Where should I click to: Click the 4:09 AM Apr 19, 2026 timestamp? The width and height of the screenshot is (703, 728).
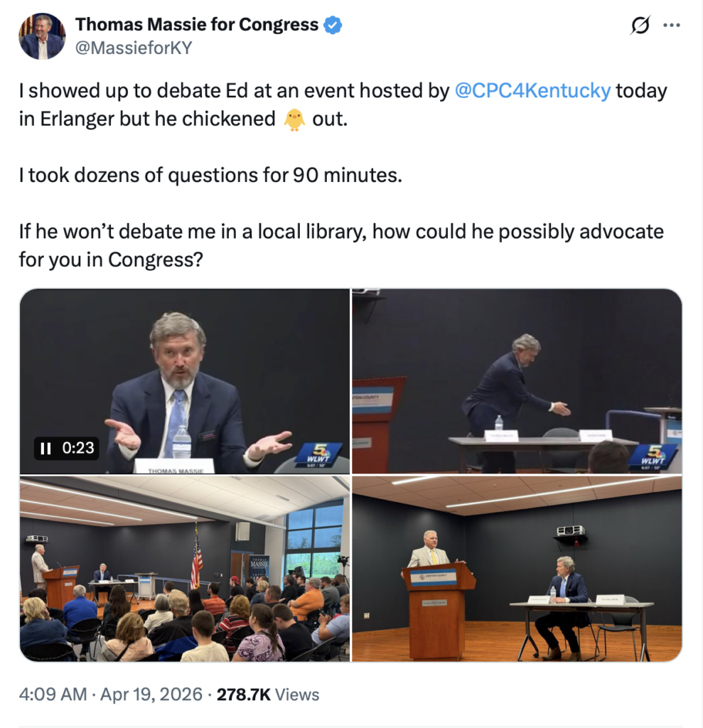pyautogui.click(x=111, y=695)
